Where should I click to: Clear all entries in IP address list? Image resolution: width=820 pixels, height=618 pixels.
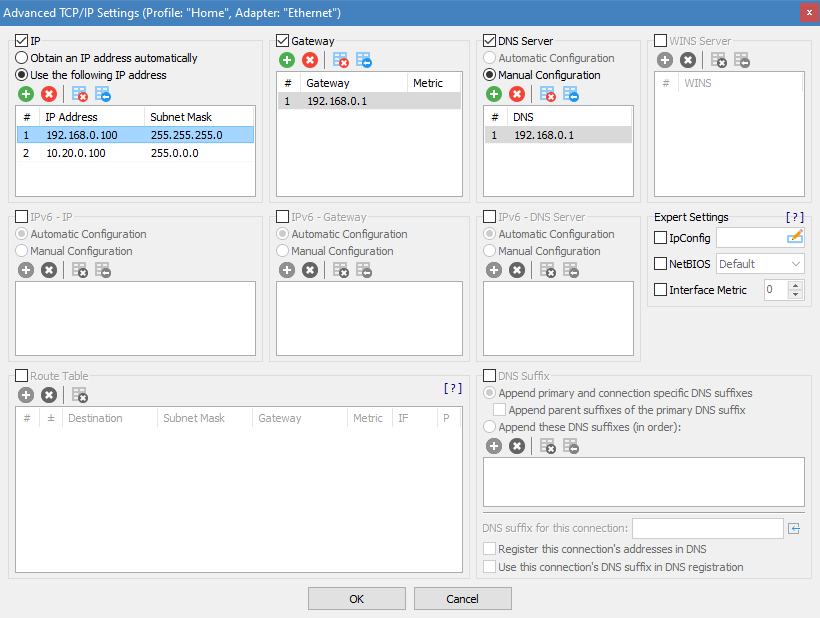79,94
